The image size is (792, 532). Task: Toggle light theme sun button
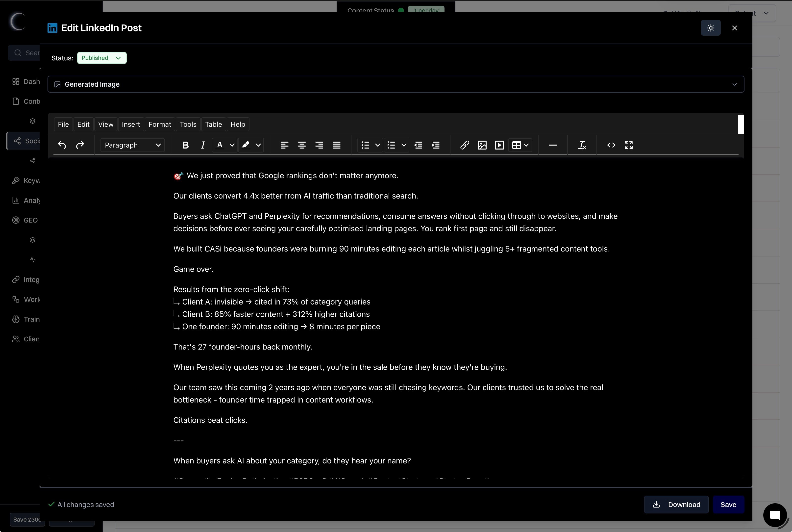click(x=710, y=28)
